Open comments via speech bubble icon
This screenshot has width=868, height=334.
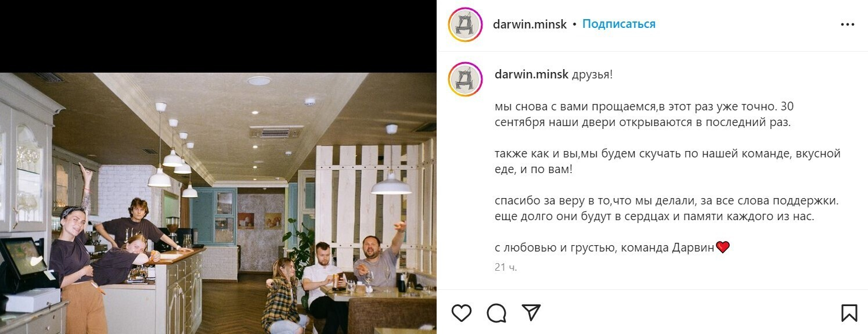(x=496, y=313)
